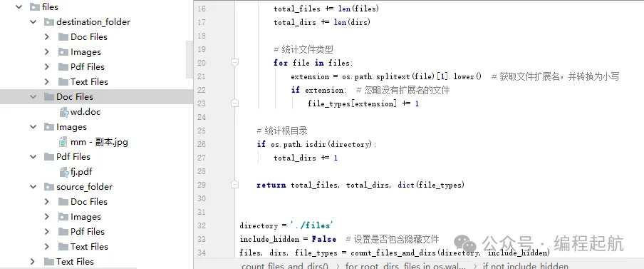Click the False keyword on line 33
This screenshot has height=269, width=644.
tap(323, 239)
